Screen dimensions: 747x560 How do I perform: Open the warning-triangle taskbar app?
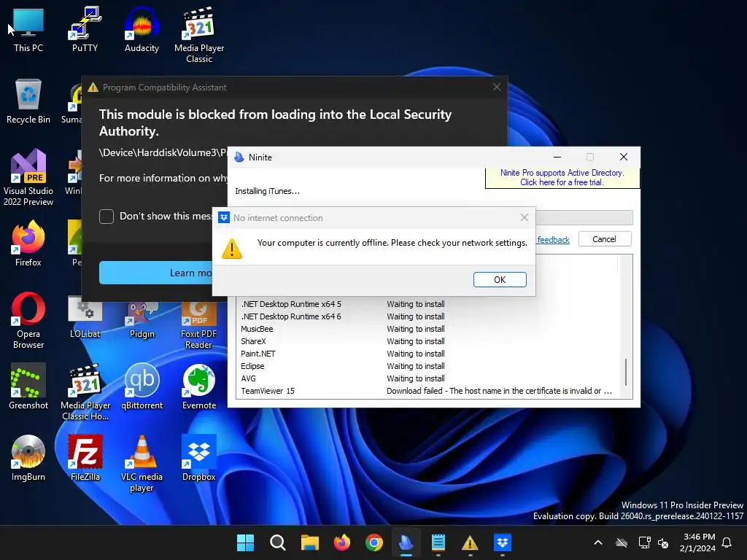click(x=470, y=542)
